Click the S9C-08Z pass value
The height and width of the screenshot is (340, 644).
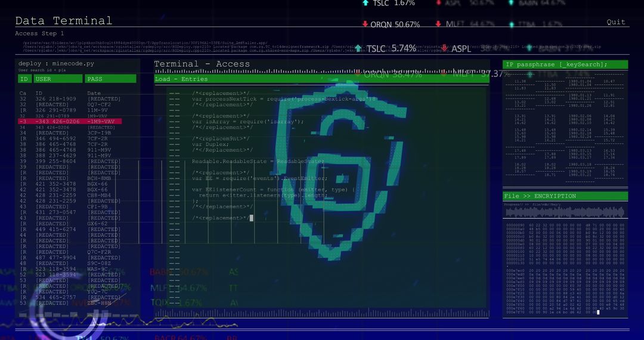[99, 264]
